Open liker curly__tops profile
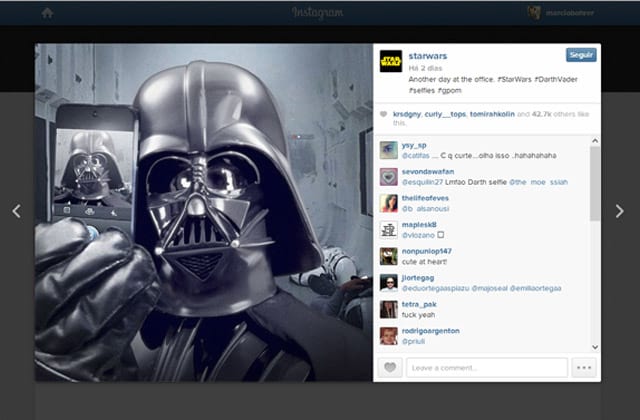The height and width of the screenshot is (420, 640). click(445, 114)
